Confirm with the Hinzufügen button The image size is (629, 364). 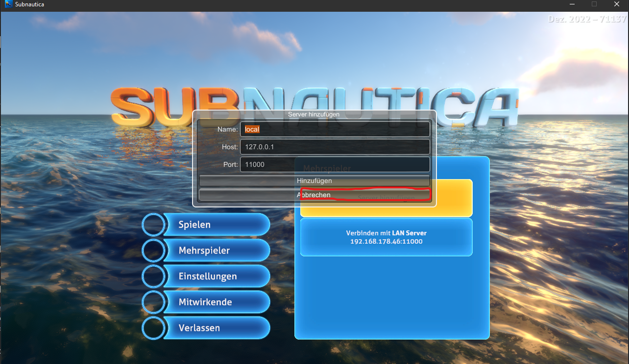click(x=314, y=181)
